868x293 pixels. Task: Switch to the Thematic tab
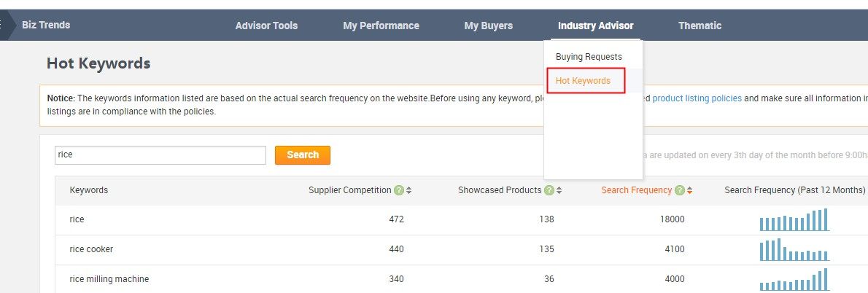click(700, 26)
